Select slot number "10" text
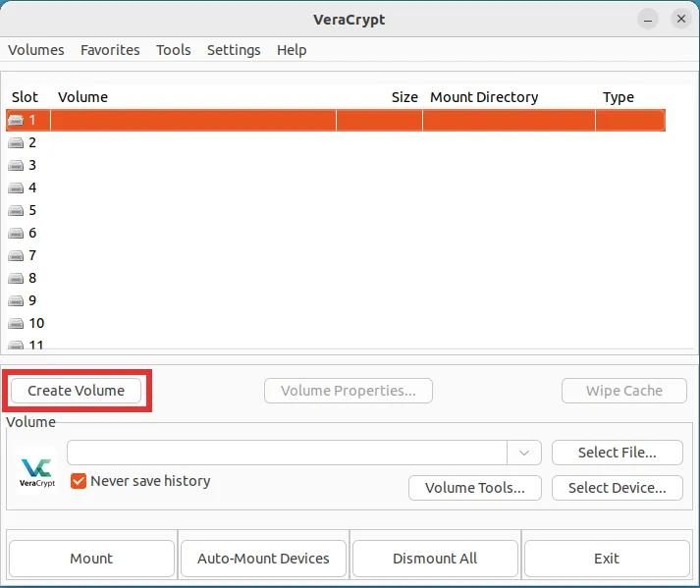The height and width of the screenshot is (588, 700). [36, 323]
